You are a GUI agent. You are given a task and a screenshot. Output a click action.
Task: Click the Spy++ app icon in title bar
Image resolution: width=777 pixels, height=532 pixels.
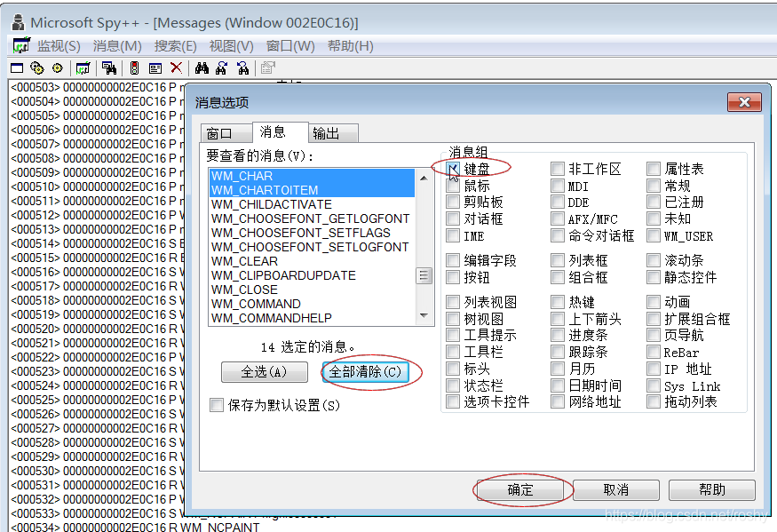click(x=19, y=22)
